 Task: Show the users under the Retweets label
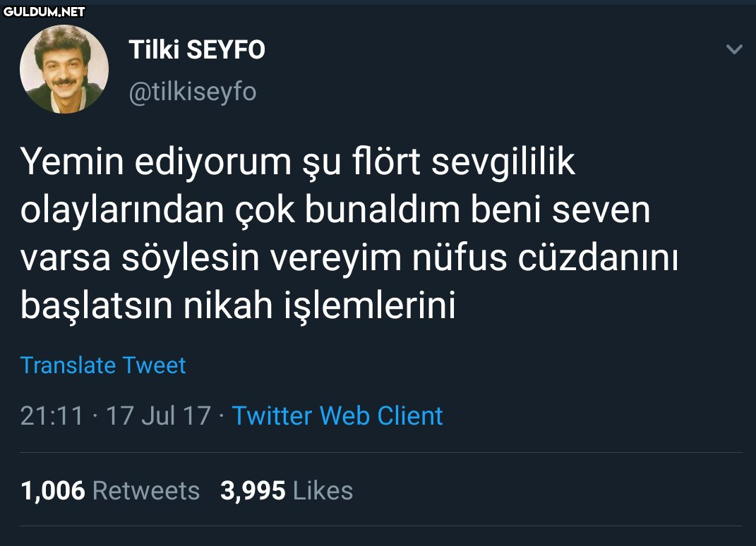pos(146,490)
